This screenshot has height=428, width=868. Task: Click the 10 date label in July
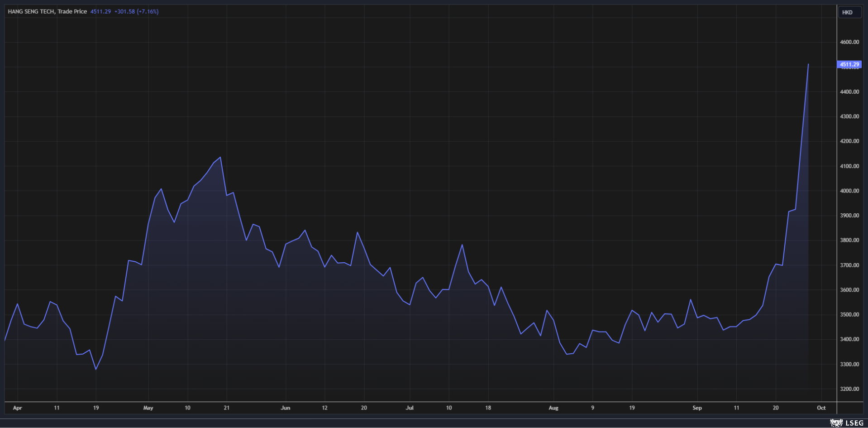448,408
